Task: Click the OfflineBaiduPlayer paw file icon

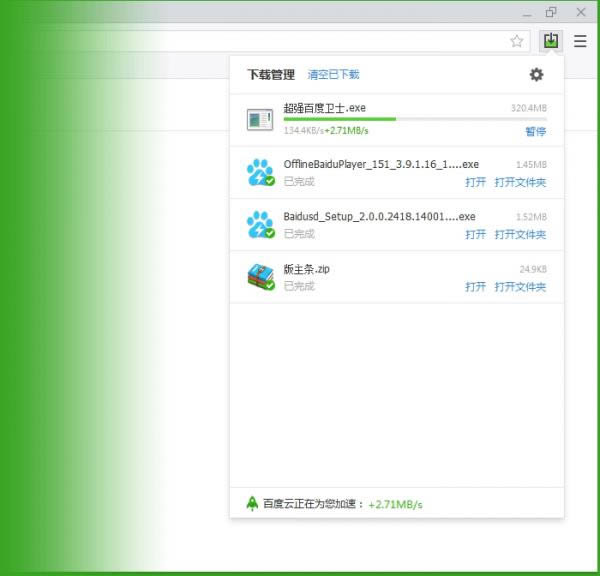Action: pyautogui.click(x=260, y=172)
